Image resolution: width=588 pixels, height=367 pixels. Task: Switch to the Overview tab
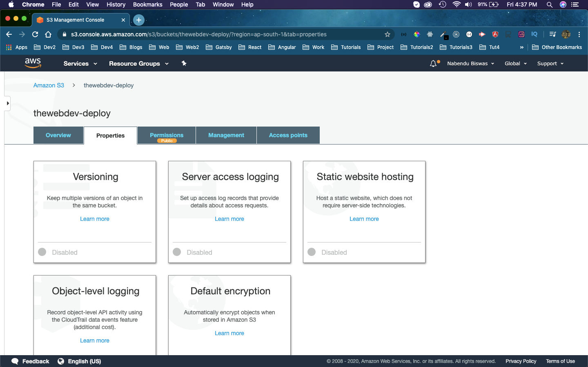coord(58,135)
